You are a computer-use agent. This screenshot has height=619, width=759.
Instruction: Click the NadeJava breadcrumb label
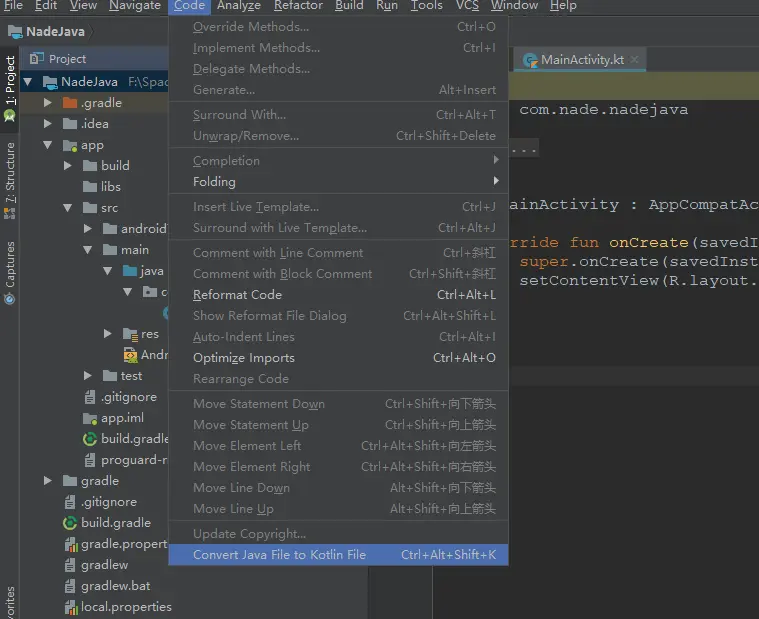coord(55,32)
